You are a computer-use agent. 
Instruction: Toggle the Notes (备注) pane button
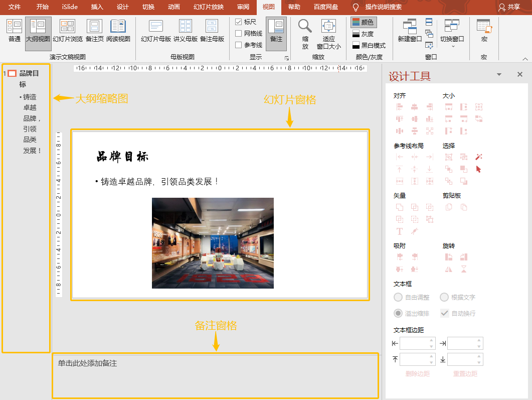[x=276, y=34]
